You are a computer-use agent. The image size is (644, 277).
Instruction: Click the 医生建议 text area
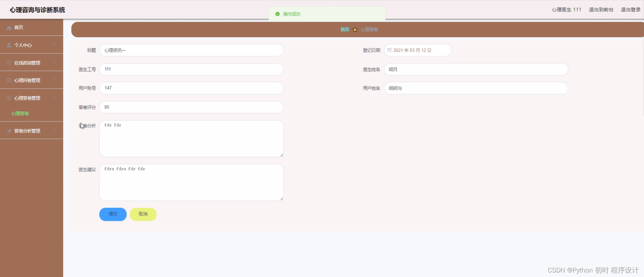click(192, 182)
